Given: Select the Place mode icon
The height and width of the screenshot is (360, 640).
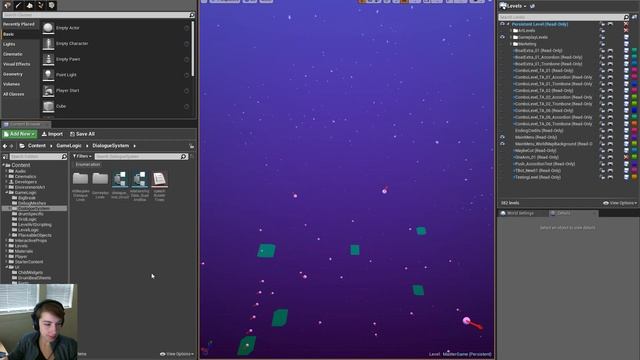Looking at the screenshot, I should pyautogui.click(x=7, y=5).
